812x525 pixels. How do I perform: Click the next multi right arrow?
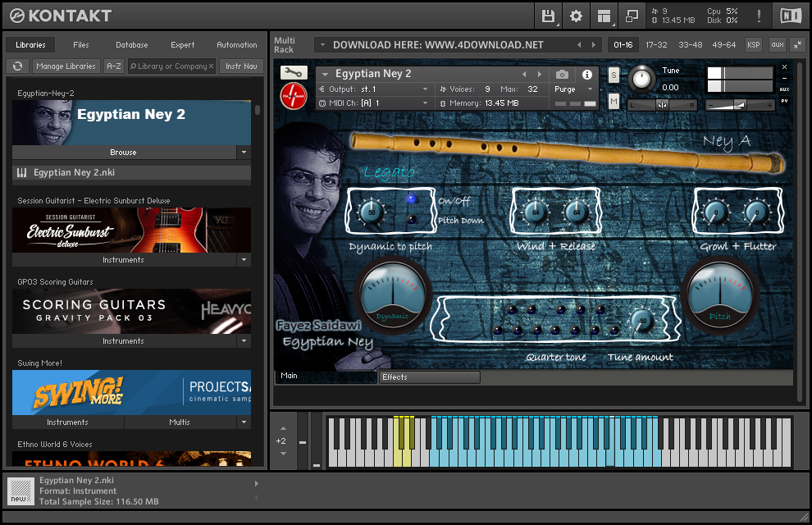pos(594,45)
